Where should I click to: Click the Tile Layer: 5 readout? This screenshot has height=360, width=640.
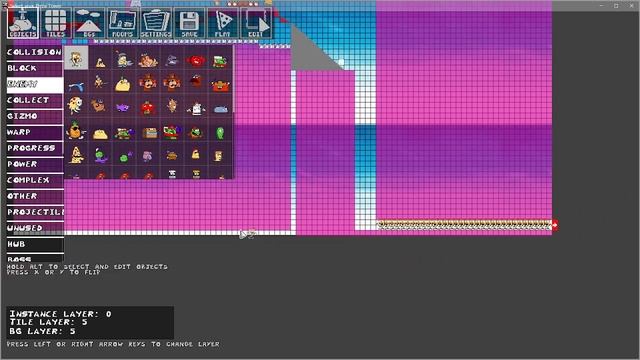pyautogui.click(x=49, y=322)
